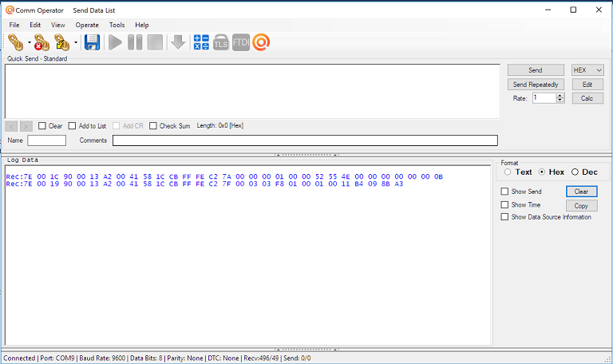The width and height of the screenshot is (613, 364).
Task: Click the Comments input field
Action: coord(305,140)
